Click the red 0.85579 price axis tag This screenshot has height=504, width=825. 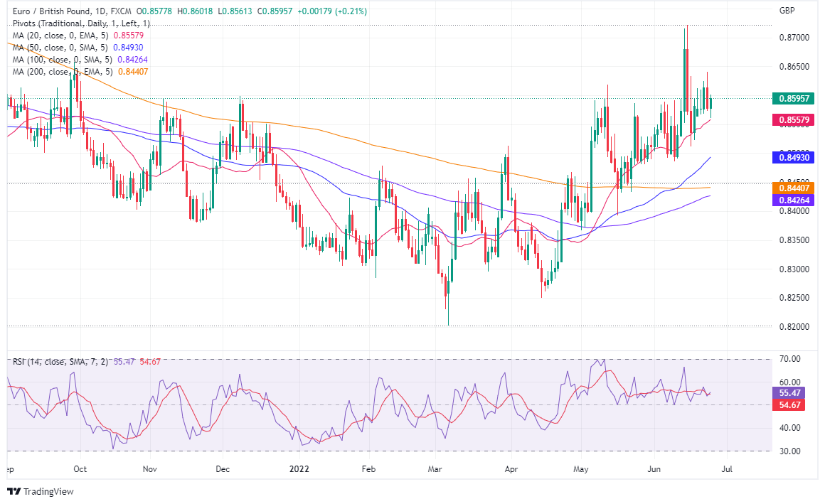point(793,121)
